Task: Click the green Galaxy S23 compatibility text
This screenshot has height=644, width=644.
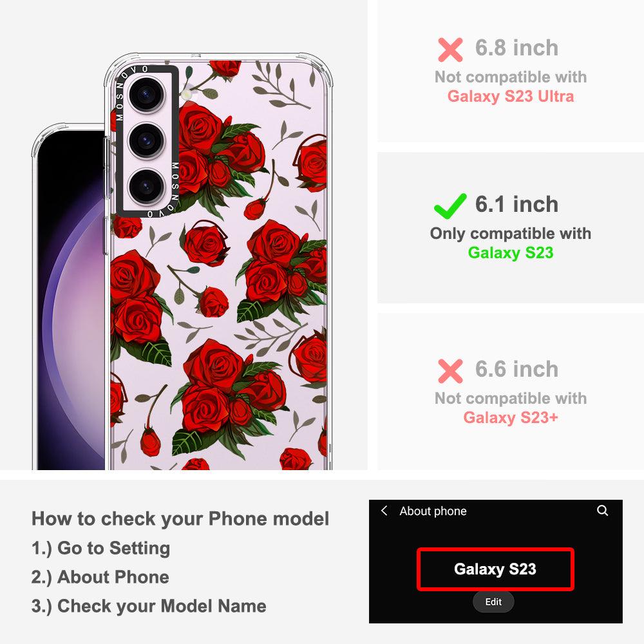Action: click(x=511, y=252)
